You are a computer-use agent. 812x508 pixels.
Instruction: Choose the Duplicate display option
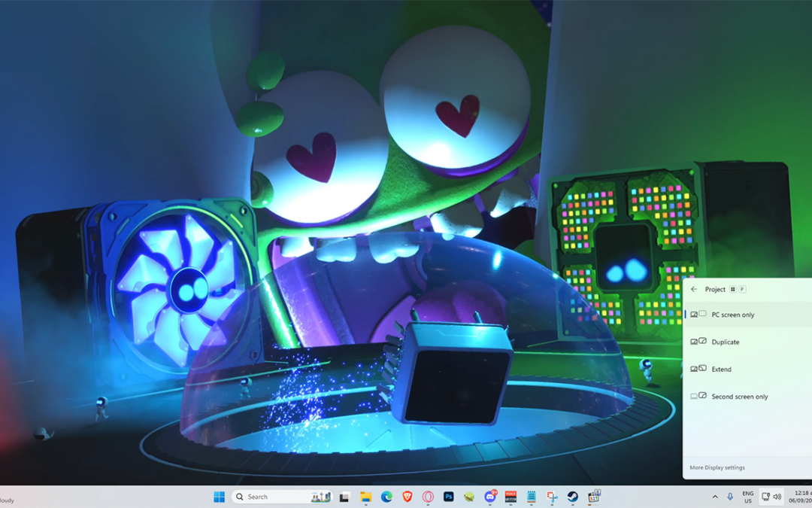pyautogui.click(x=726, y=342)
